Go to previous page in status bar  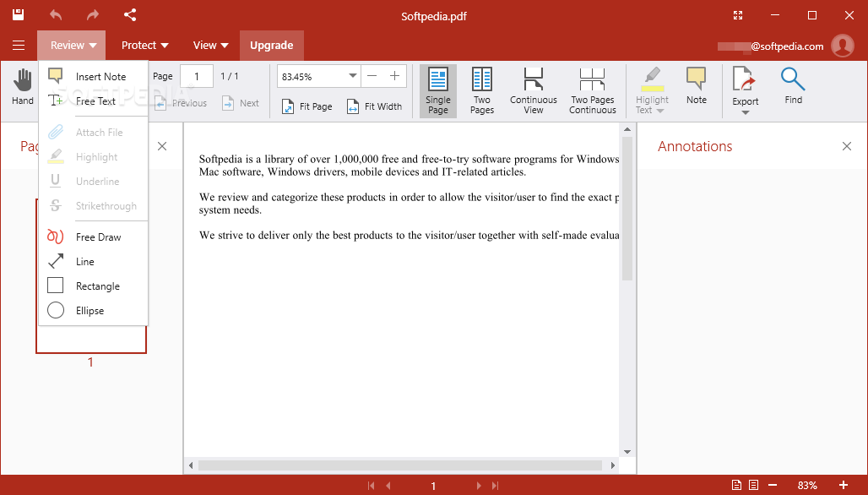[x=388, y=486]
